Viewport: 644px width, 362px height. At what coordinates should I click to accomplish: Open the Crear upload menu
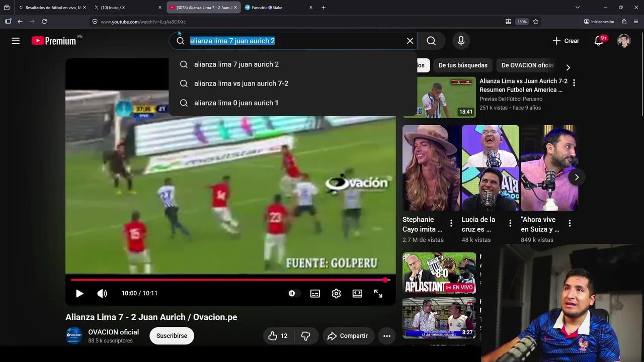[566, 41]
